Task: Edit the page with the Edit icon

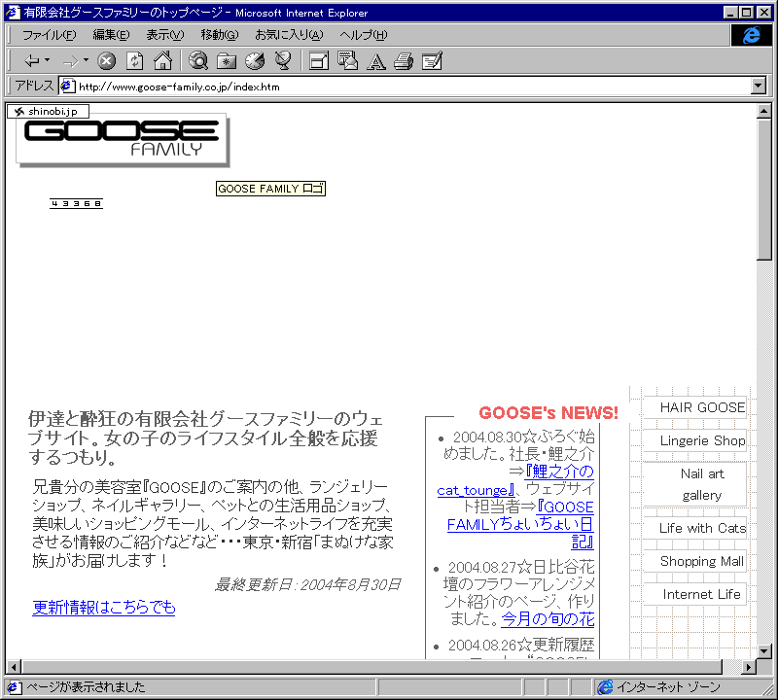Action: pos(432,61)
